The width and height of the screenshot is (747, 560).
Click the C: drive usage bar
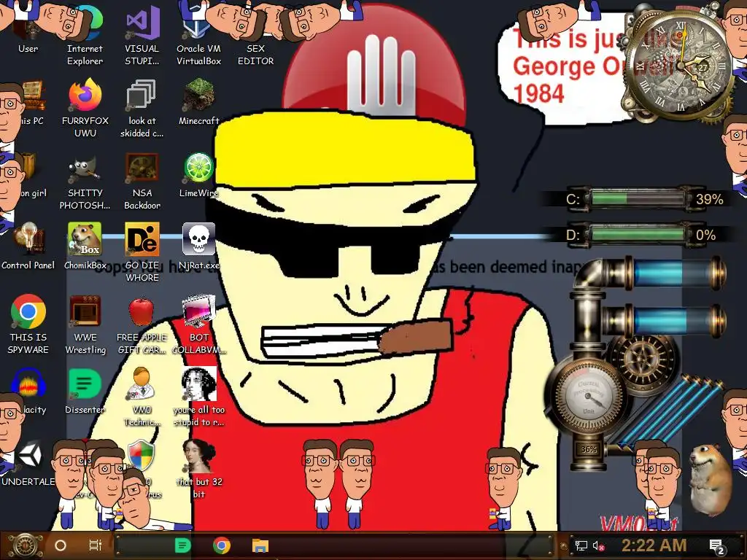[638, 198]
